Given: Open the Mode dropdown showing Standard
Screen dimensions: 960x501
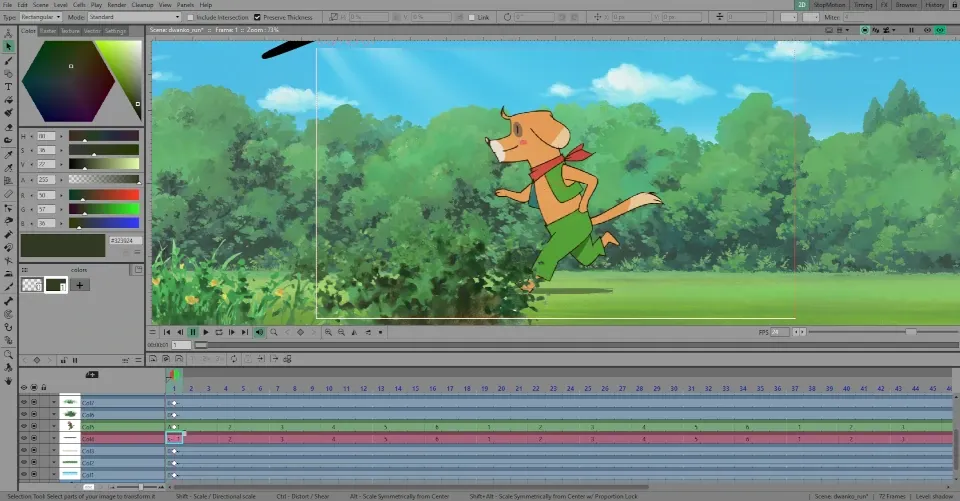Looking at the screenshot, I should tap(133, 17).
